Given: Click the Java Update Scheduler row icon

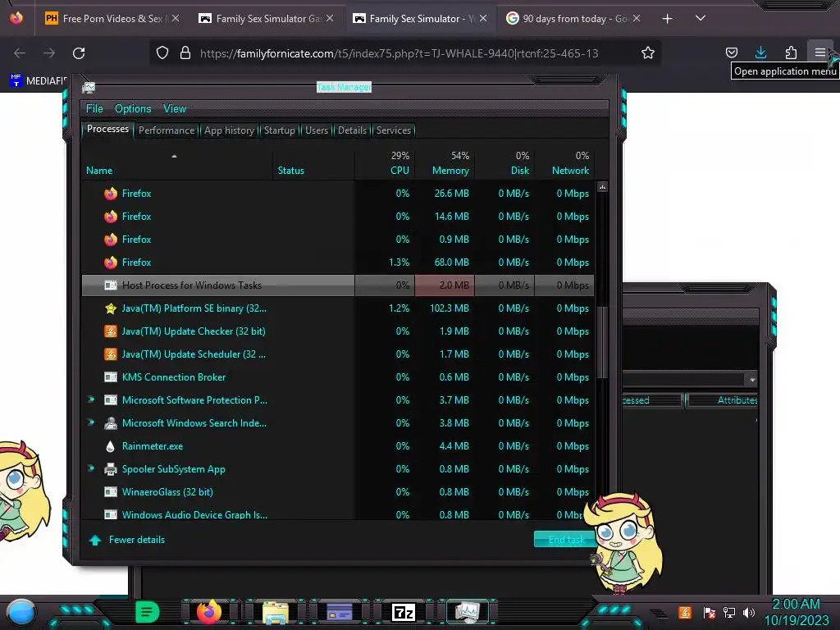Looking at the screenshot, I should click(x=111, y=354).
